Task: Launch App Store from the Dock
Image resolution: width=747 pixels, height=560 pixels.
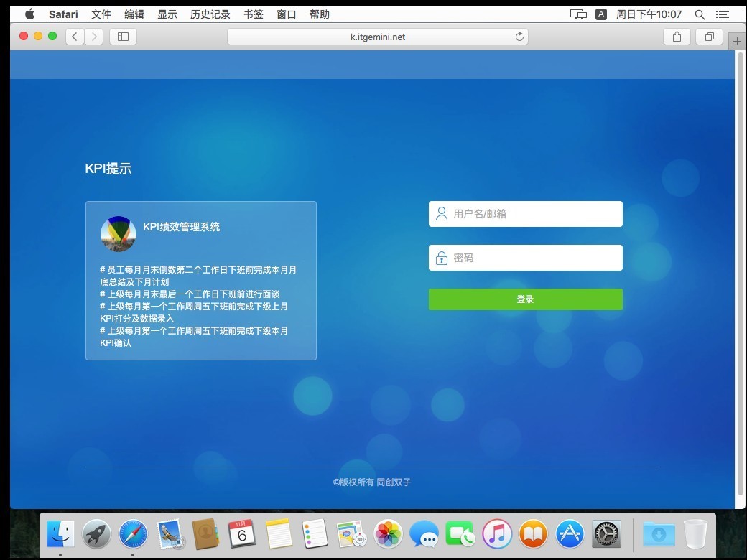Action: click(x=570, y=534)
